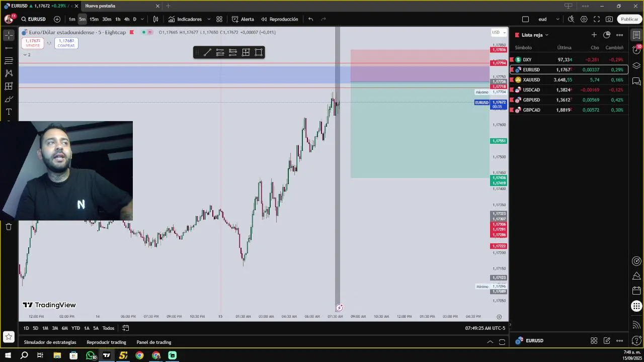Select the trend line tool in left toolbar
Viewport: 644px width, 362px height.
tap(9, 48)
